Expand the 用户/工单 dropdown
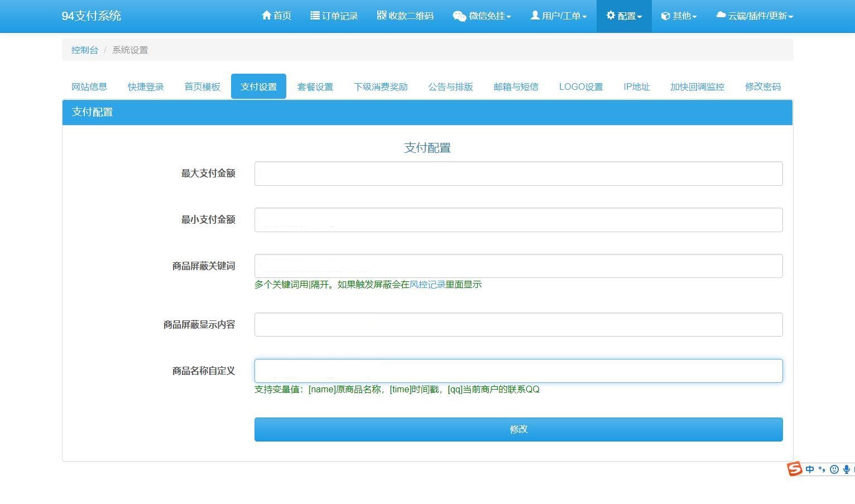The image size is (855, 504). [x=558, y=16]
